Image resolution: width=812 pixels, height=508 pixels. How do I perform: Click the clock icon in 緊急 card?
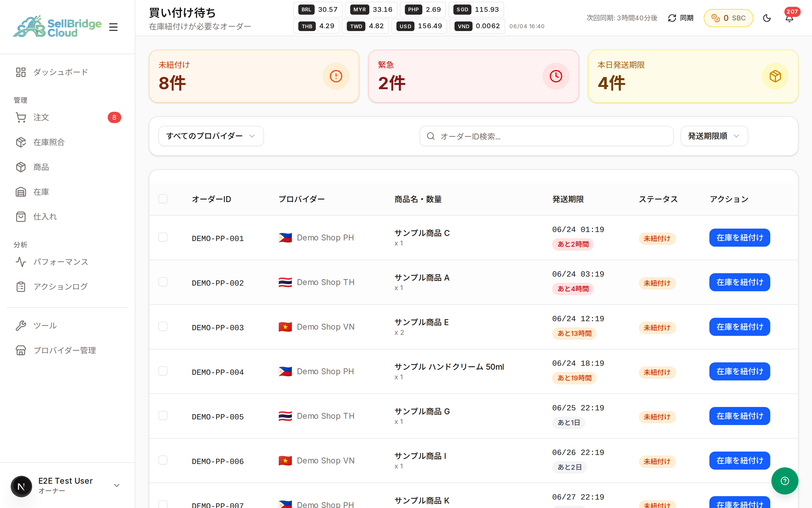tap(556, 76)
